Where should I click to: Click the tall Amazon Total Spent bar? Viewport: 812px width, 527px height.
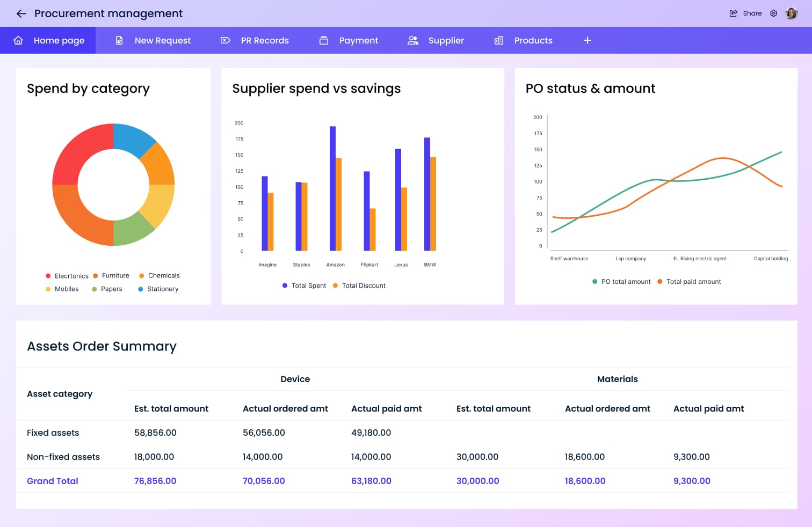[x=332, y=188]
